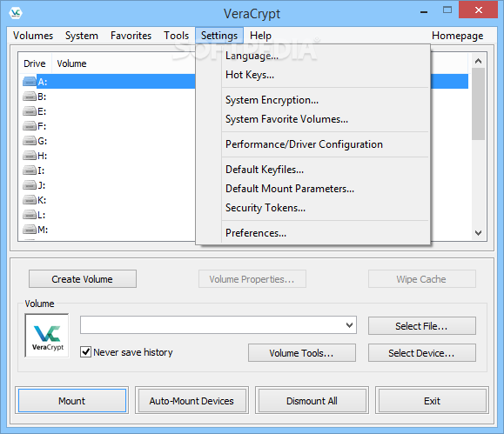Select the L: drive icon
This screenshot has width=504, height=434.
coord(30,215)
